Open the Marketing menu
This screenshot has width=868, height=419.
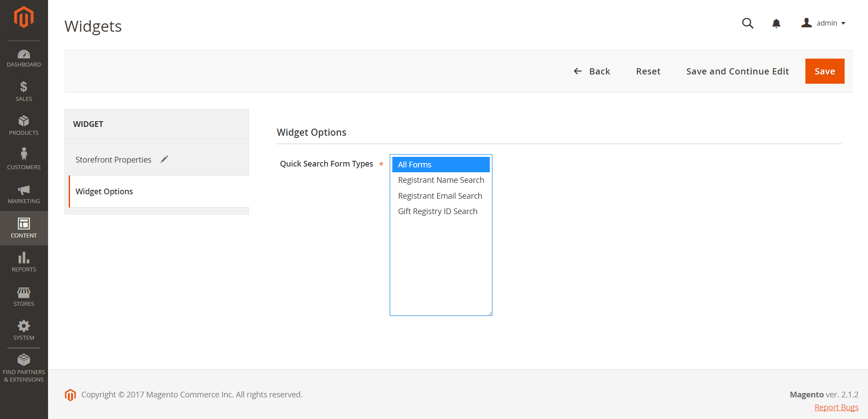pos(24,194)
